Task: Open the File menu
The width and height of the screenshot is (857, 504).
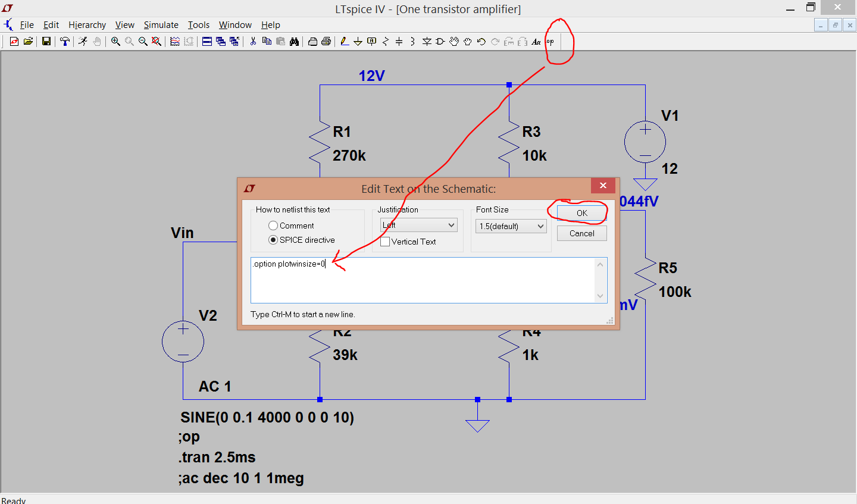Action: click(x=27, y=25)
